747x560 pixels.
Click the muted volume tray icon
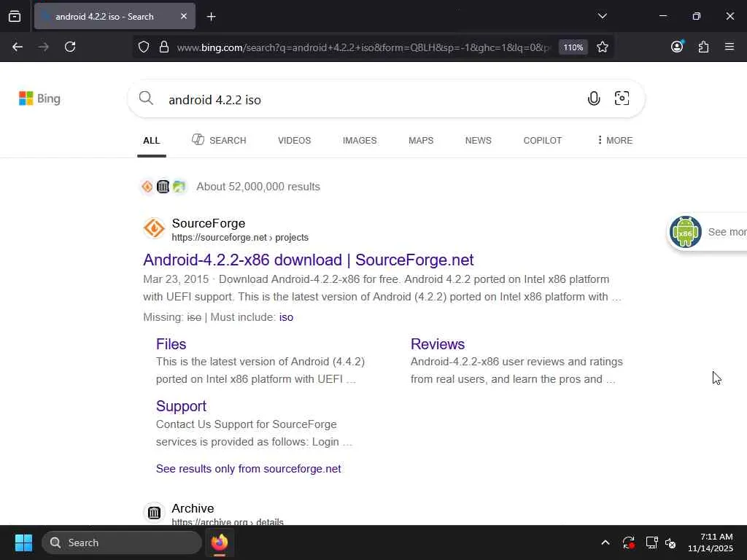point(671,542)
